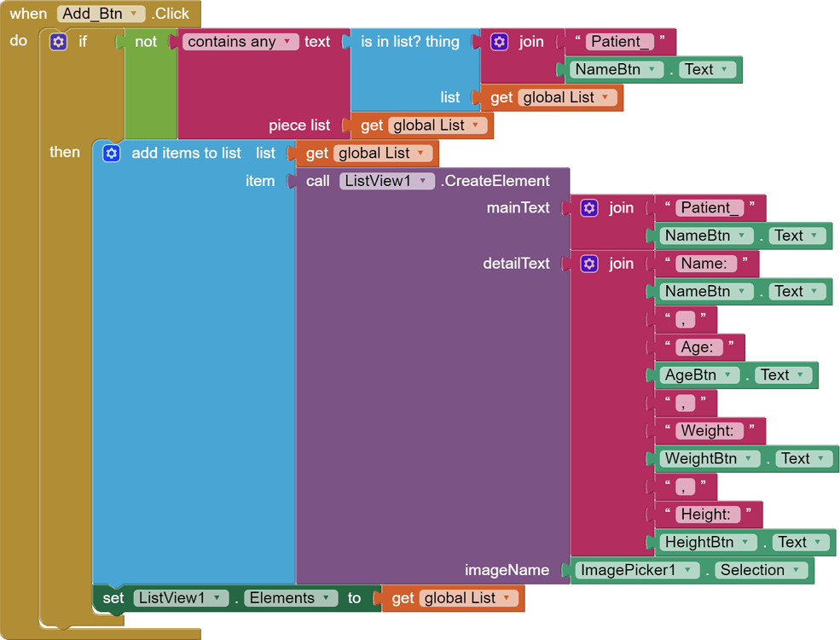Expand the Elements property dropdown in the set block
The image size is (840, 640).
point(325,598)
